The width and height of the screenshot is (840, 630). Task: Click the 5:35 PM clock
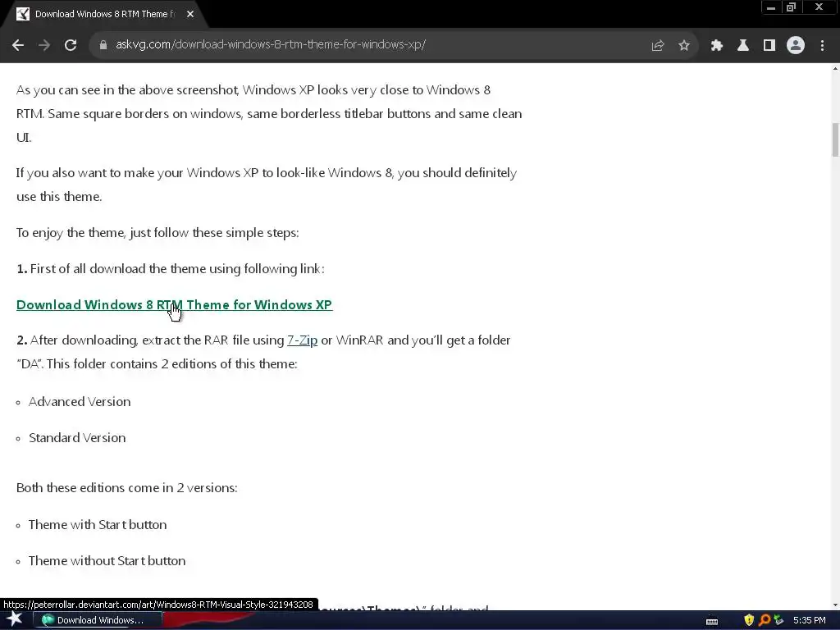point(809,620)
